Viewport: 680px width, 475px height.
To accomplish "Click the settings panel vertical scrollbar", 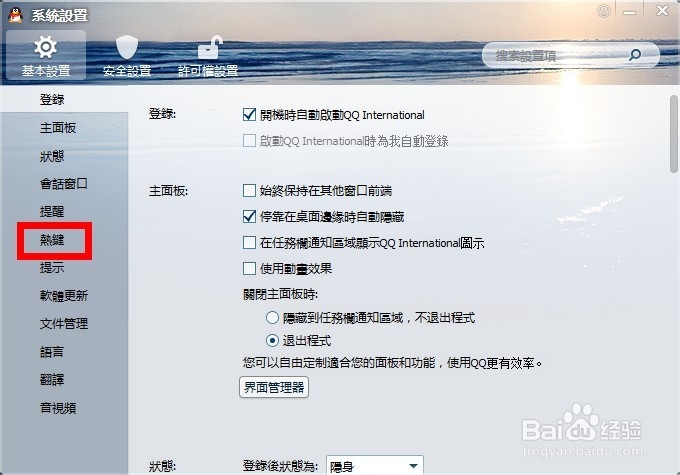I will [x=673, y=134].
